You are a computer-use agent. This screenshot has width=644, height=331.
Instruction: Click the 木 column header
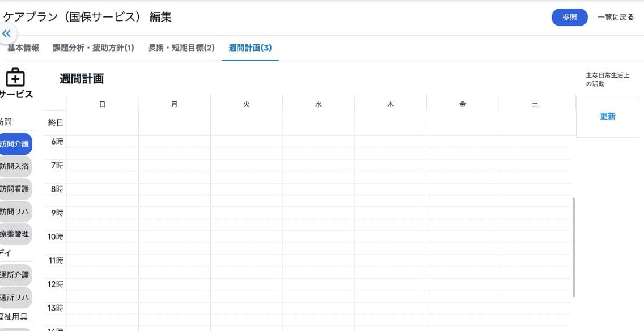(391, 105)
